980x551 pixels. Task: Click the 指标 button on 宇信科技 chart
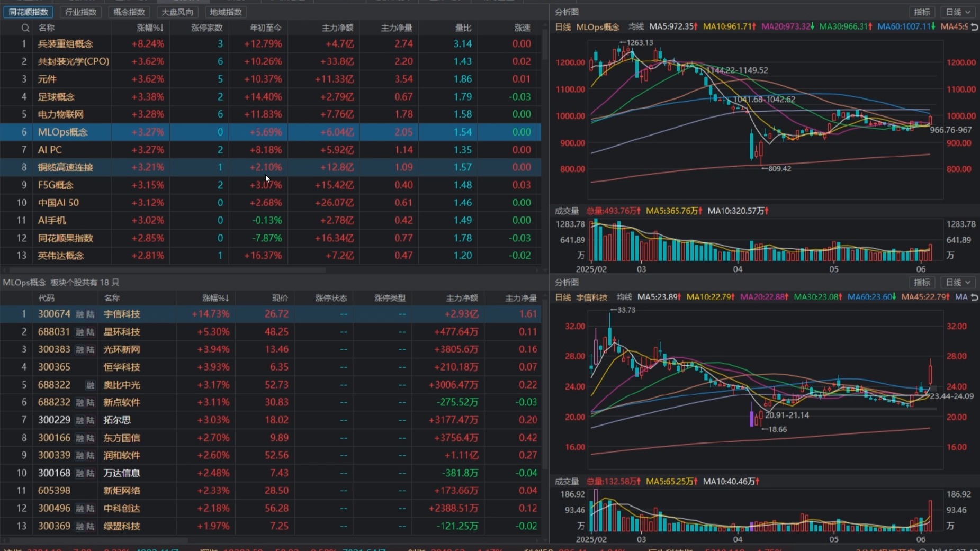(x=922, y=282)
